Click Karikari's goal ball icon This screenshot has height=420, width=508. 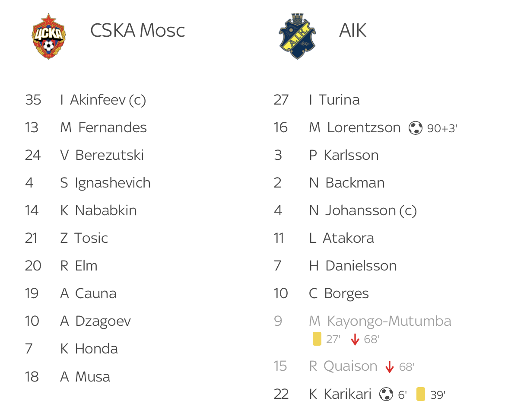(x=386, y=395)
